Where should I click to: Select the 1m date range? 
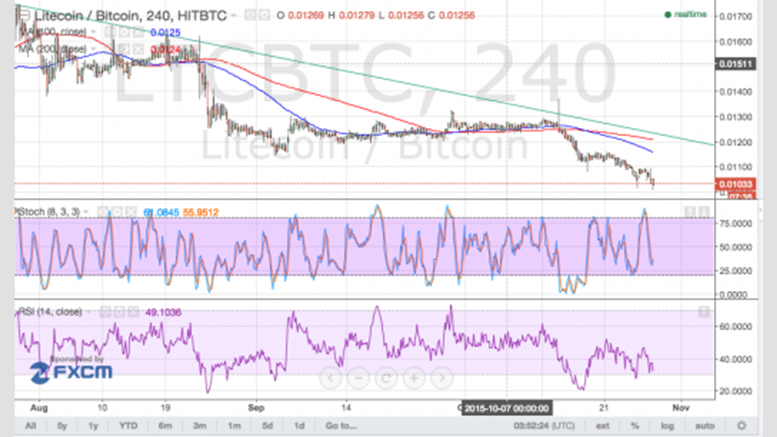pos(234,426)
